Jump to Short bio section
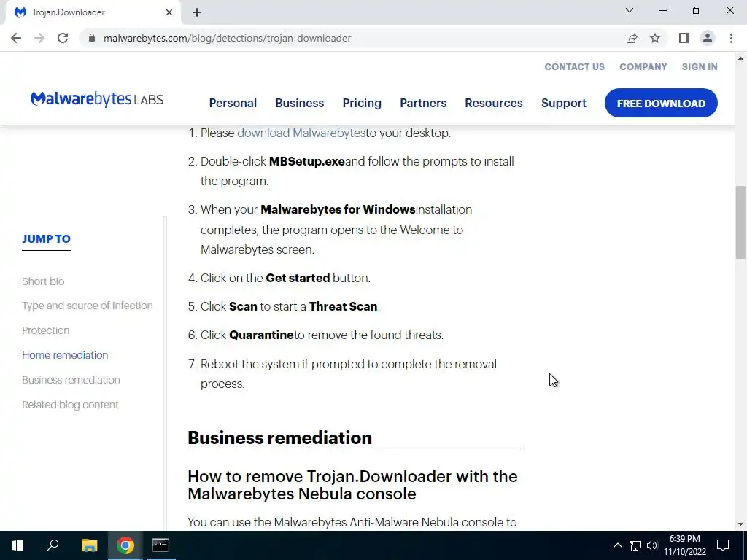Image resolution: width=747 pixels, height=560 pixels. pyautogui.click(x=43, y=281)
